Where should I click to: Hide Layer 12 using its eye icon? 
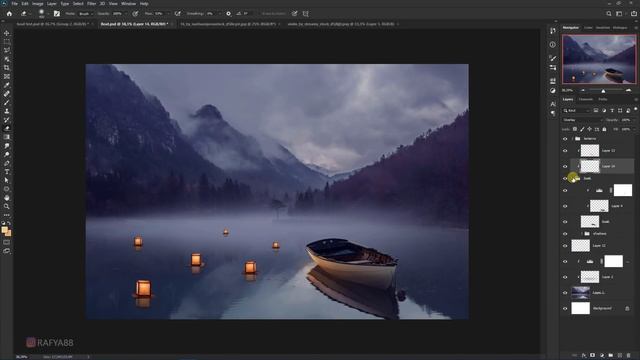coord(565,246)
